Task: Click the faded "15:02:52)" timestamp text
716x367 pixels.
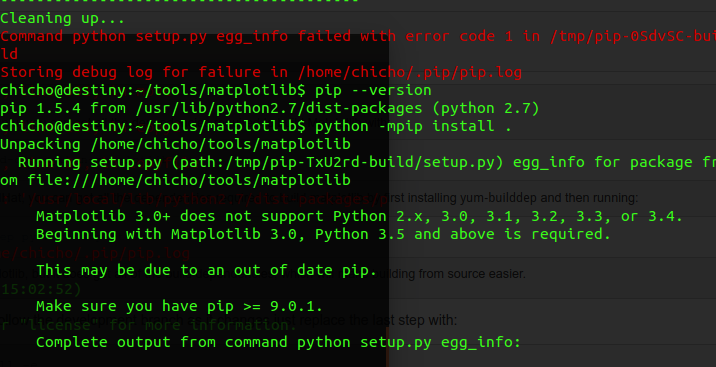Action: coord(40,289)
